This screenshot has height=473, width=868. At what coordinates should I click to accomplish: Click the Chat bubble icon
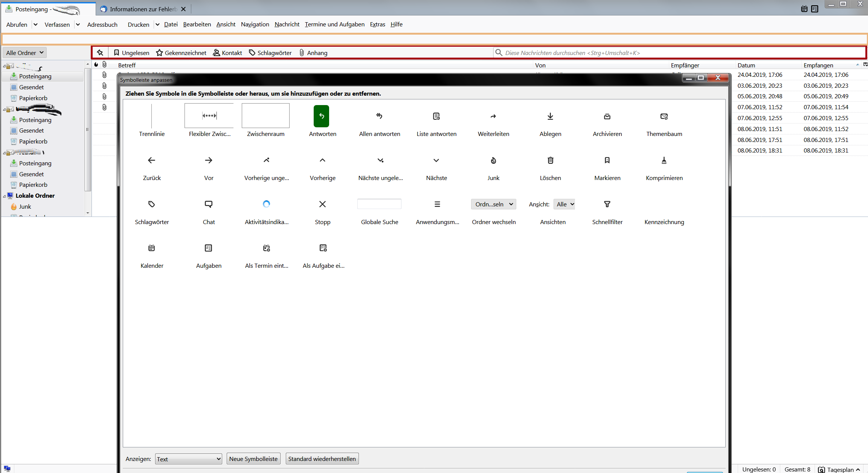coord(208,204)
